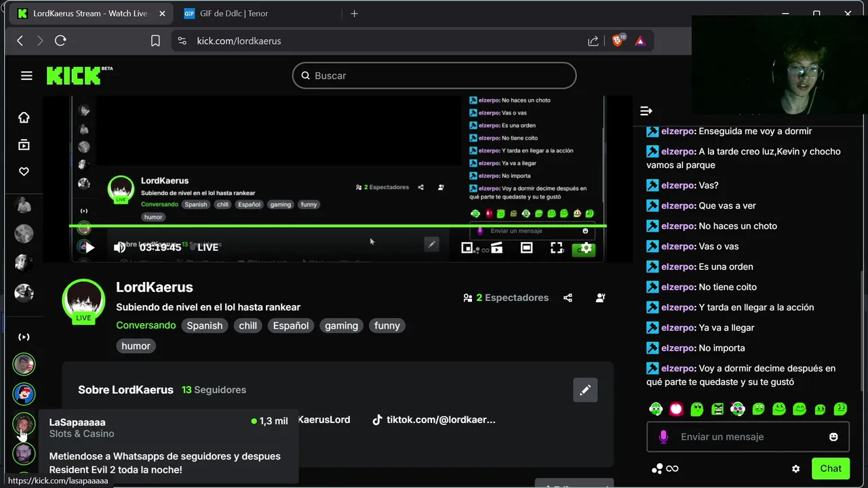This screenshot has width=868, height=488.
Task: Select the gaming tag
Action: point(341,326)
